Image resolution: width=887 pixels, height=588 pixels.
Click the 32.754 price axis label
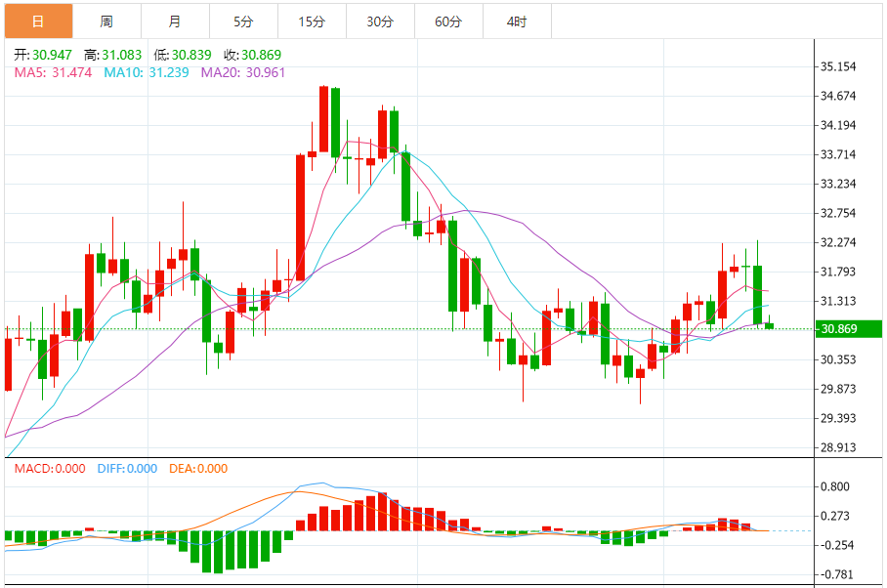point(838,213)
